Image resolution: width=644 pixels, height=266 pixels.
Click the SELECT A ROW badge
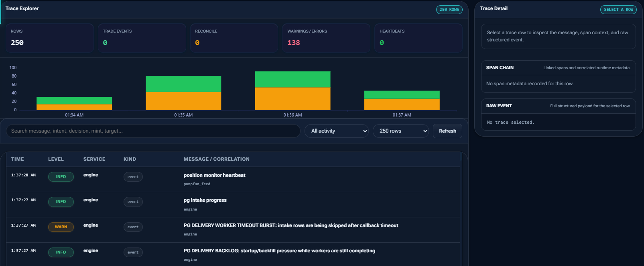pyautogui.click(x=618, y=10)
